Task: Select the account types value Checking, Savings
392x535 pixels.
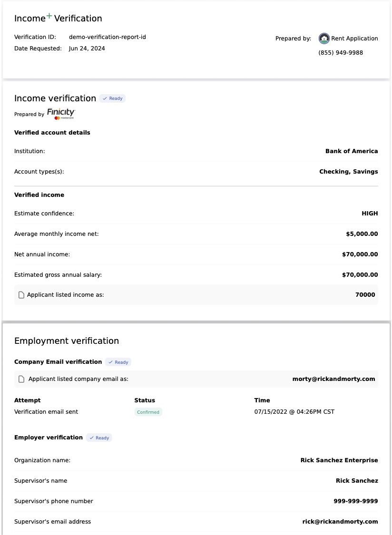Action: click(349, 172)
